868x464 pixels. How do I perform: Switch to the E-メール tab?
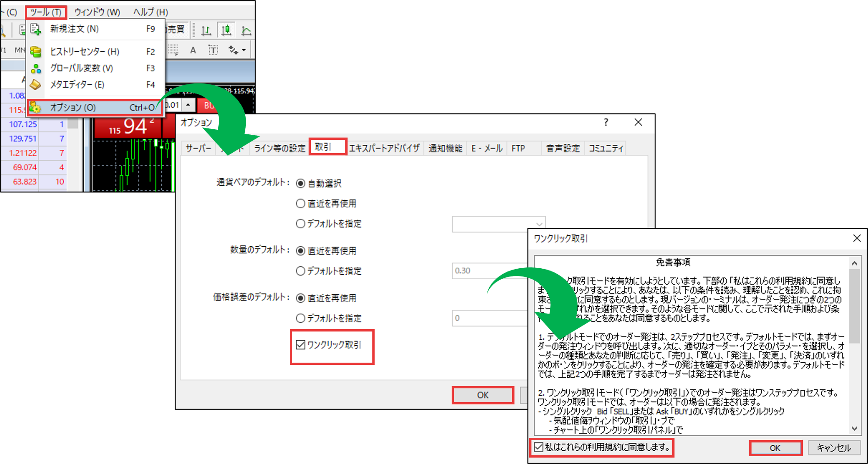487,148
